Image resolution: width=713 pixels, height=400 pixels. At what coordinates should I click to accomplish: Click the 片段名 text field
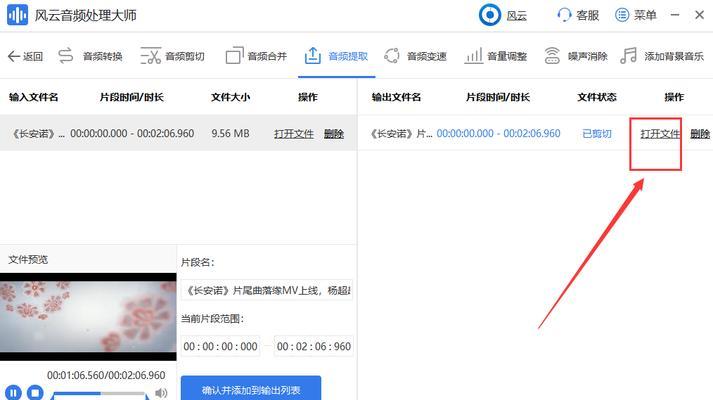(267, 290)
